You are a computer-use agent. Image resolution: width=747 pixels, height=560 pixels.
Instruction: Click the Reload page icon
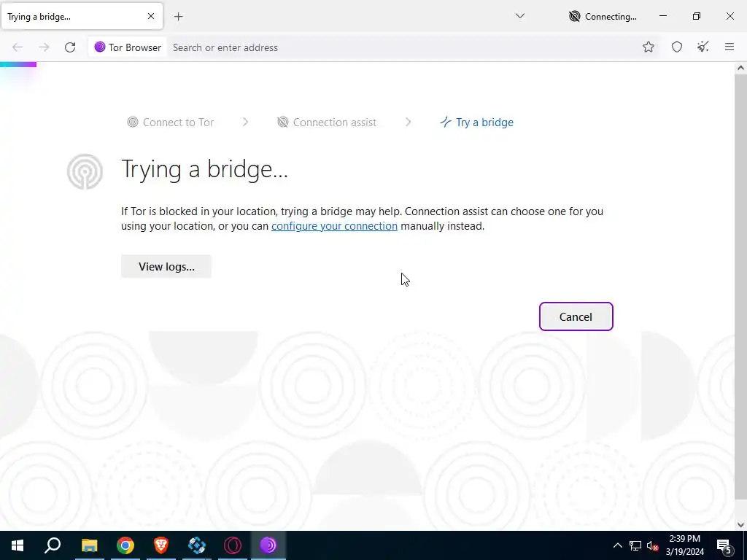coord(70,47)
